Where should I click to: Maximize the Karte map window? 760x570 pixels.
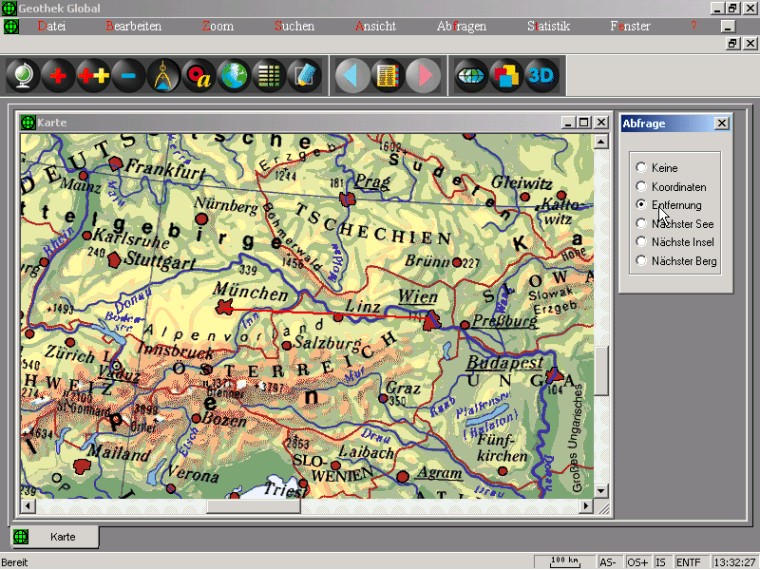coord(584,122)
